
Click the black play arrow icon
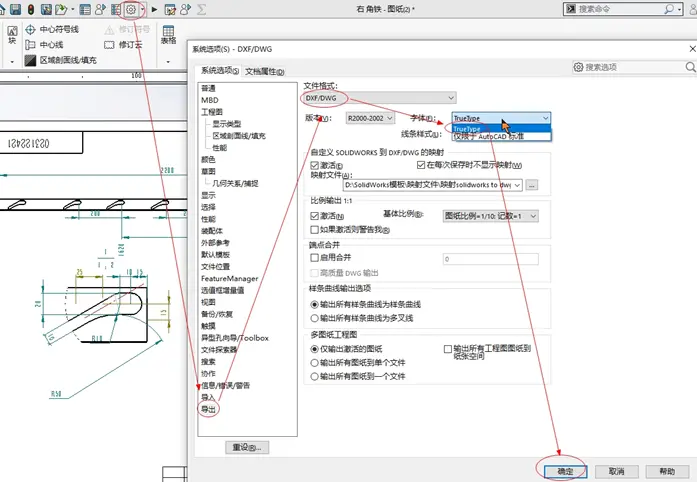click(154, 9)
